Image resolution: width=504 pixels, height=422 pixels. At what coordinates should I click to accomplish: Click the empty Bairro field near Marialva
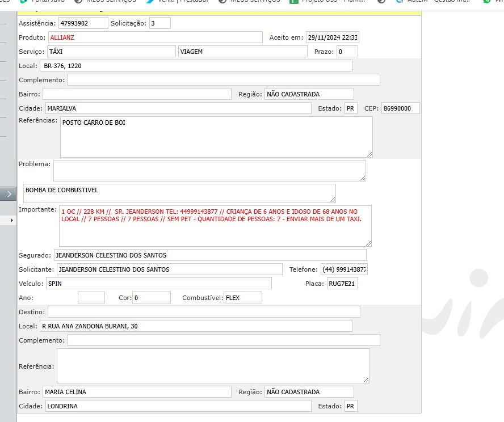137,94
